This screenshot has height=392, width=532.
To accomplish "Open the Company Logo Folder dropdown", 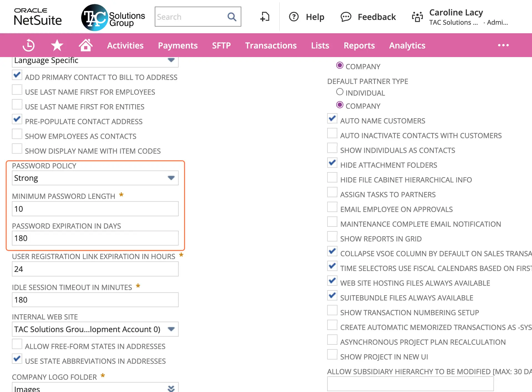I will [x=171, y=388].
